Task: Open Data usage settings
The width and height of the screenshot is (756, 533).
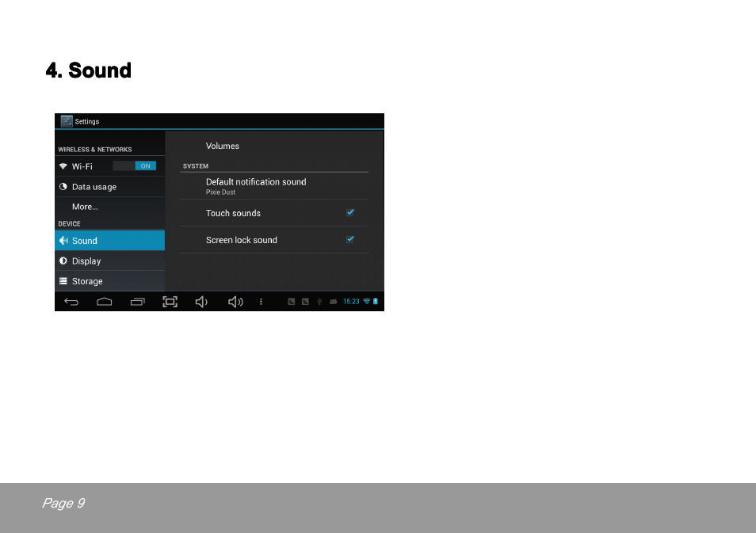Action: [109, 186]
